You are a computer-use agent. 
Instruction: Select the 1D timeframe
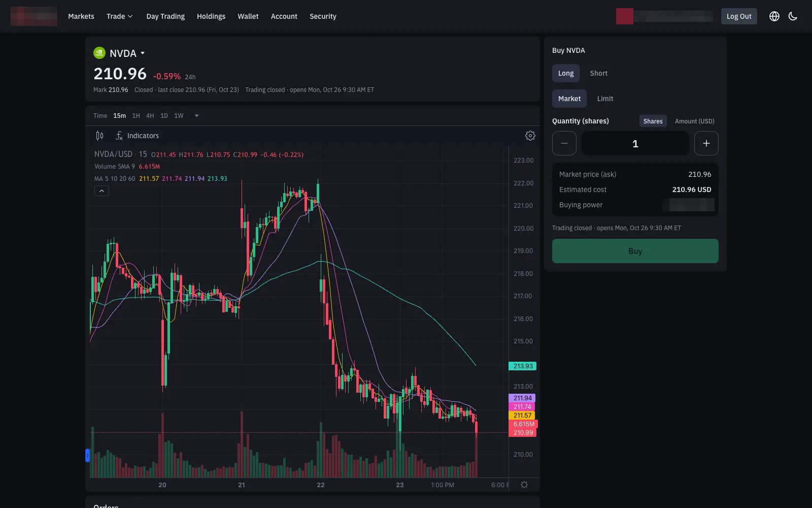(x=164, y=116)
